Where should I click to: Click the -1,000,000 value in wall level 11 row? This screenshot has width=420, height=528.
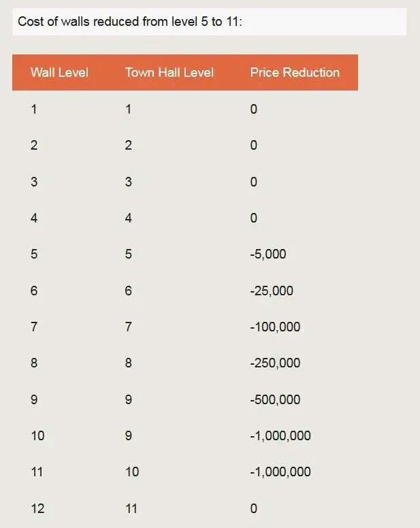[280, 472]
